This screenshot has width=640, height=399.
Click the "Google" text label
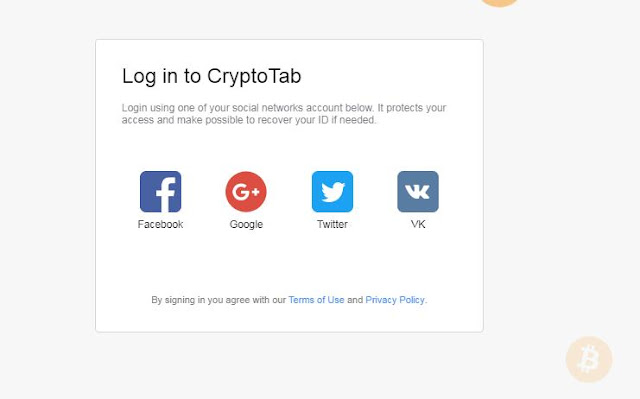(x=246, y=224)
